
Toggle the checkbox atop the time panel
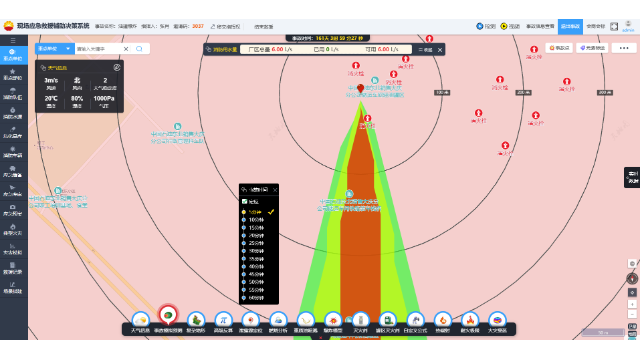244,202
